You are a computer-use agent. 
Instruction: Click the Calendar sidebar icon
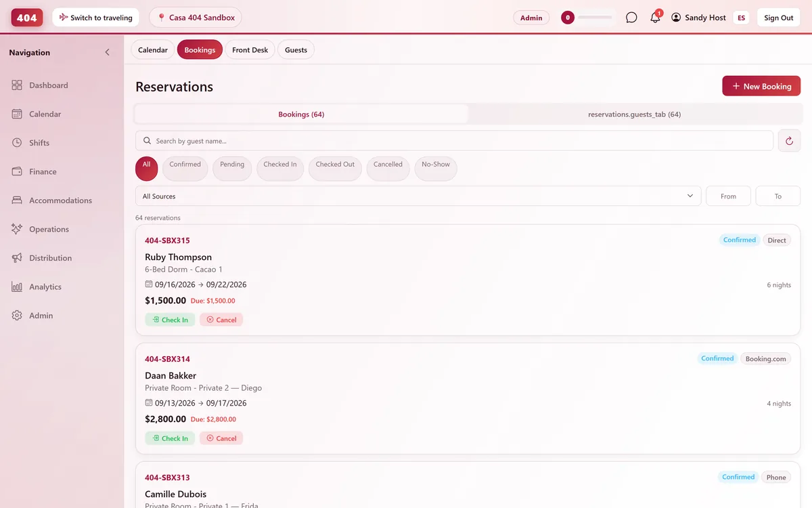[x=17, y=114]
